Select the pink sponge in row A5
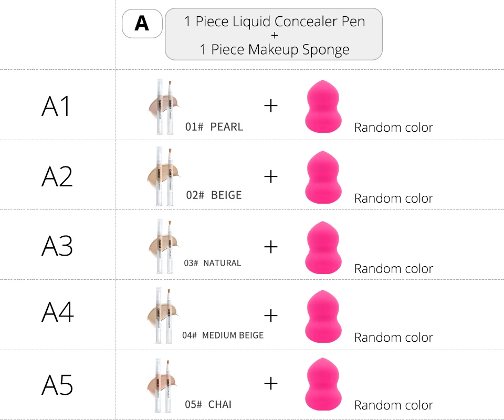The height and width of the screenshot is (420, 504). [323, 384]
